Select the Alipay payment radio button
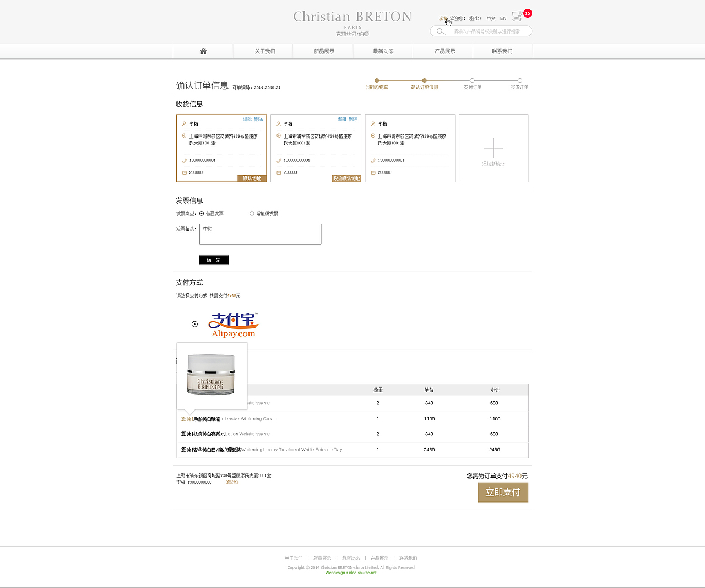705x588 pixels. [x=194, y=324]
